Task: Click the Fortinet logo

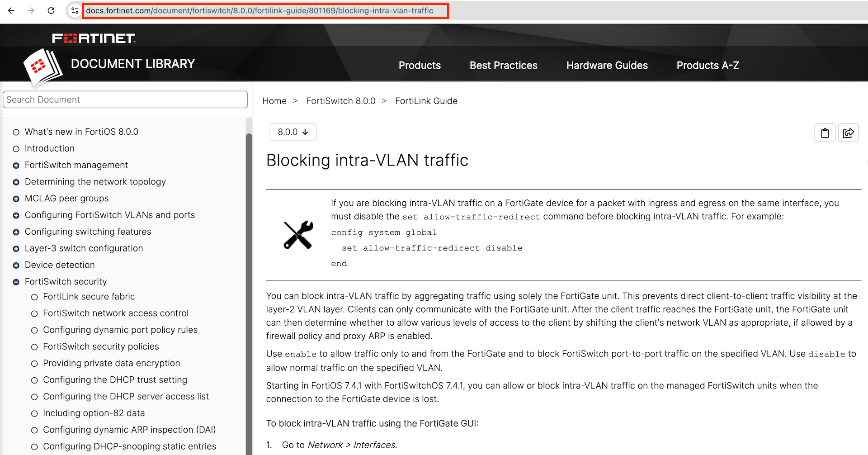Action: tap(94, 38)
